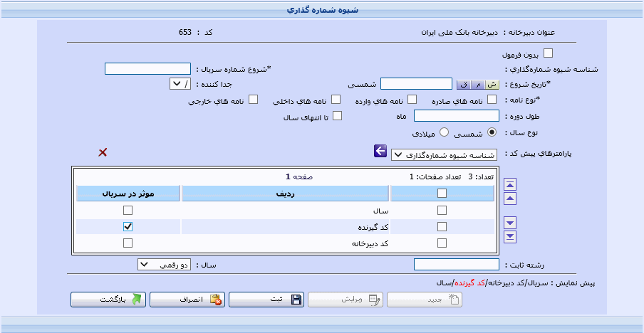Check the نامه های صادره checkbox
The image size is (644, 333).
coord(491,100)
